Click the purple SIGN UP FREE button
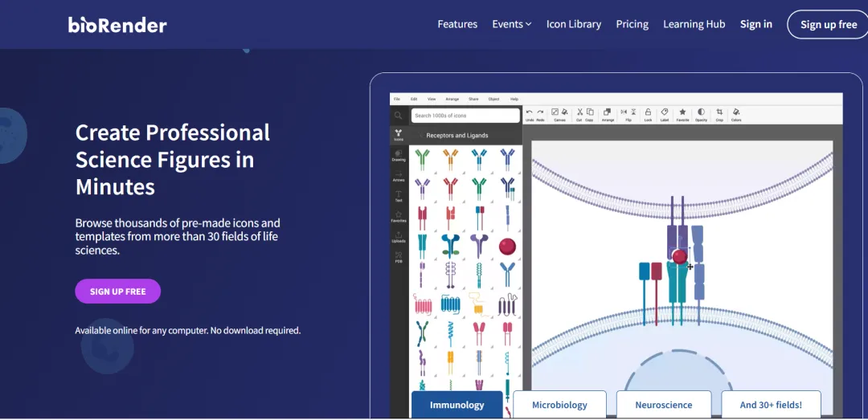This screenshot has width=868, height=420. coord(118,291)
